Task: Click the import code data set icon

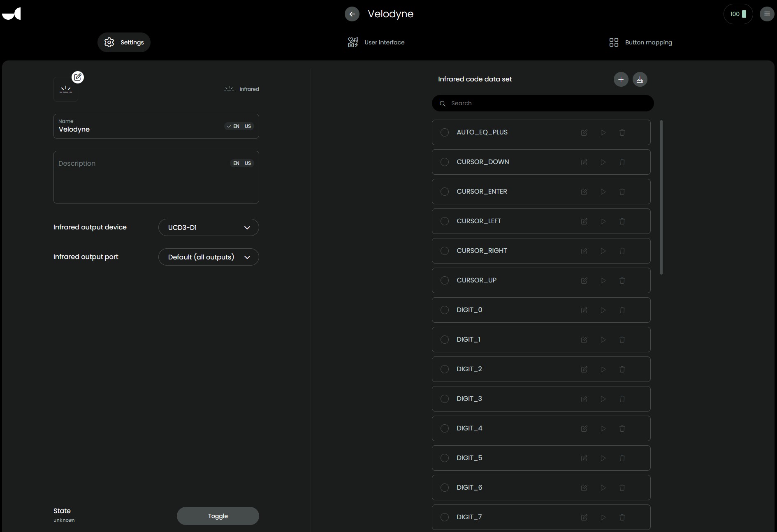Action: click(640, 79)
